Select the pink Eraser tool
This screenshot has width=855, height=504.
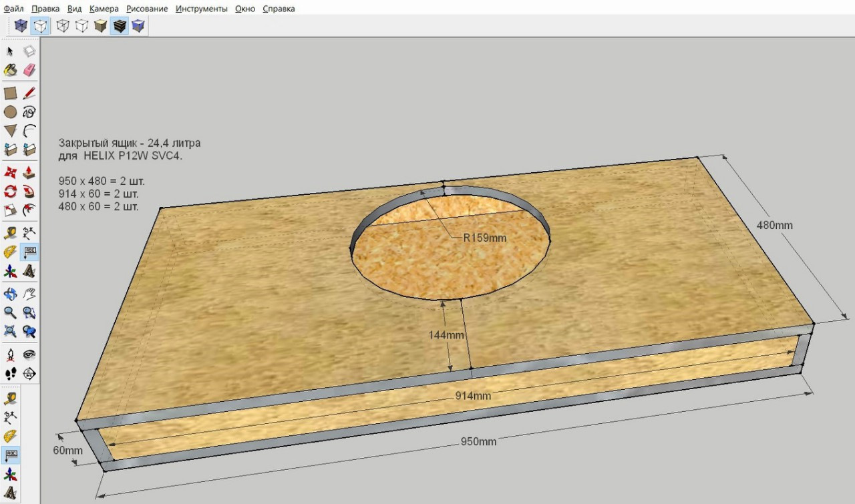click(x=29, y=70)
